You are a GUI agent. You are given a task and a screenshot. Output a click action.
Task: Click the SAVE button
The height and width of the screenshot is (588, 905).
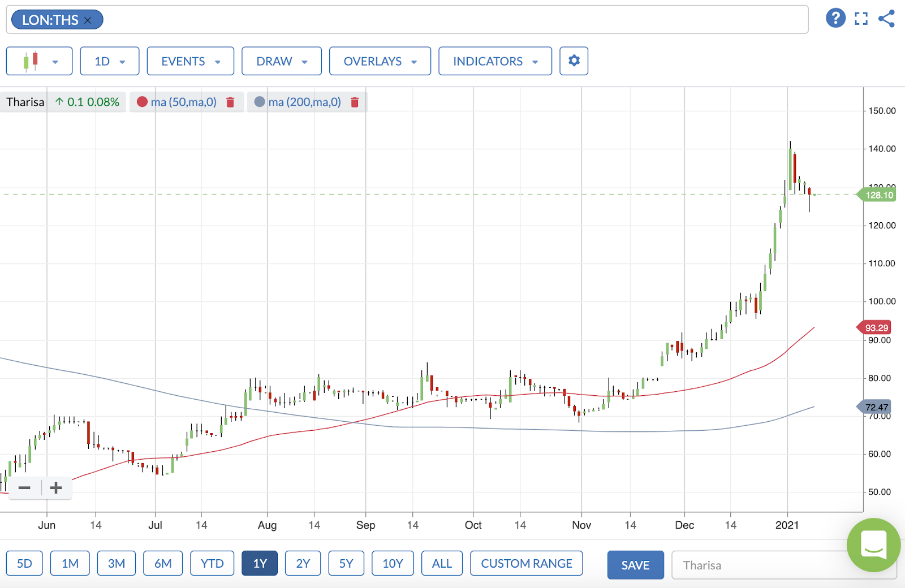(636, 565)
